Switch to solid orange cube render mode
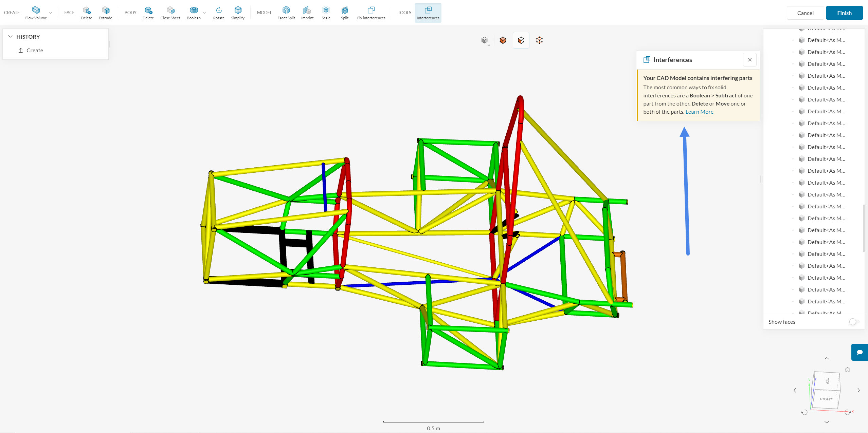 coord(503,40)
